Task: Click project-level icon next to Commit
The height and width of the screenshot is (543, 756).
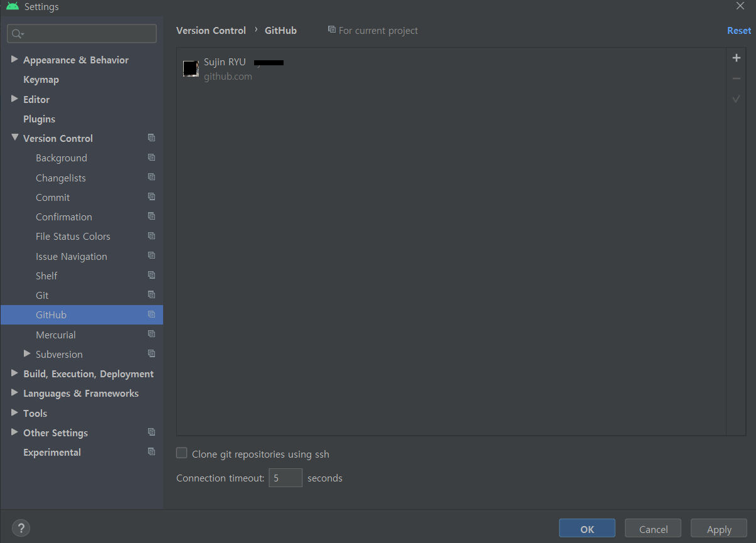Action: click(151, 196)
